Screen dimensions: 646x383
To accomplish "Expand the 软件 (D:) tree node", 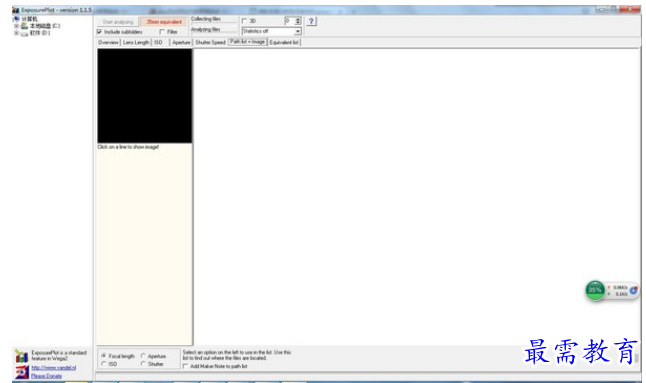I will 16,33.
